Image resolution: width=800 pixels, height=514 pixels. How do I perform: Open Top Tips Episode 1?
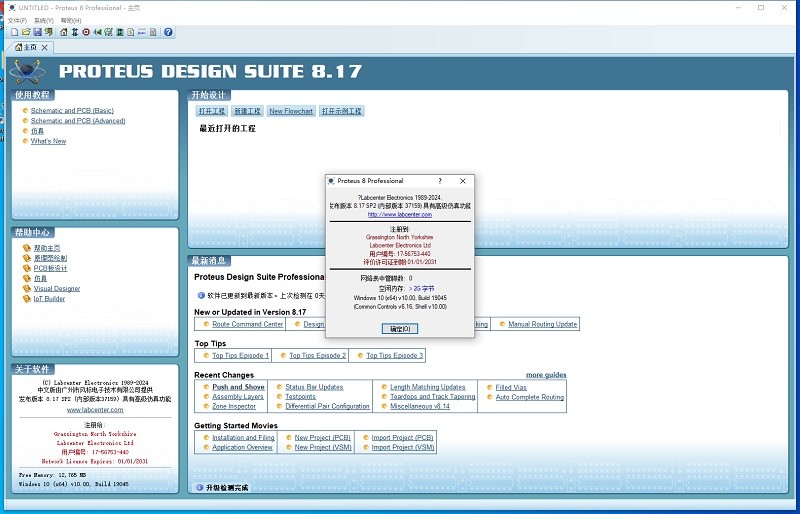tap(240, 356)
